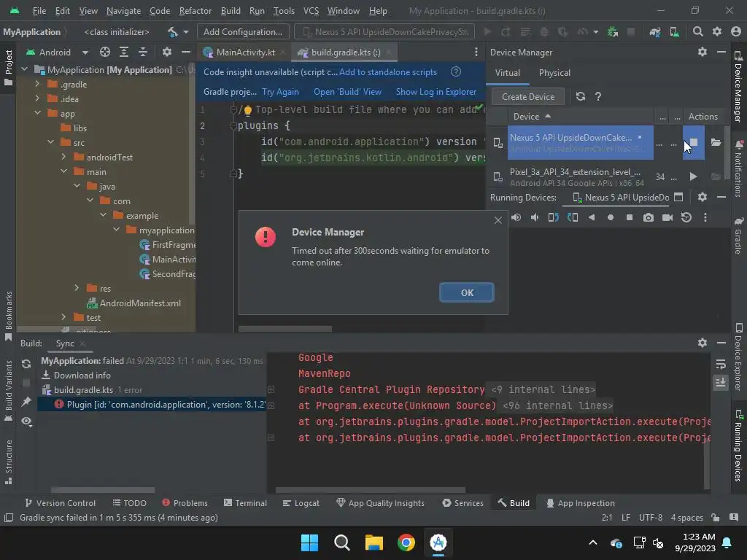The image size is (747, 560).
Task: Toggle the Device Explorer tool window
Action: pyautogui.click(x=738, y=357)
